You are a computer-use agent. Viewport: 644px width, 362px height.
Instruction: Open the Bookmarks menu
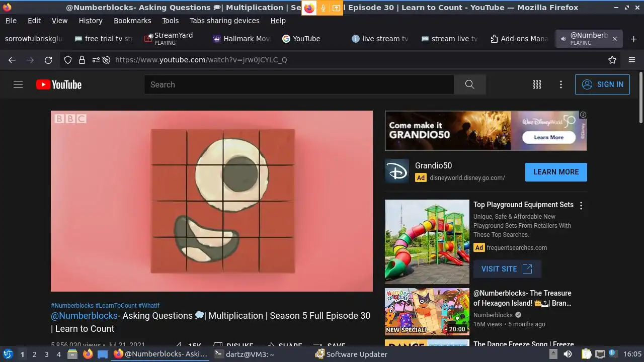[x=132, y=21]
